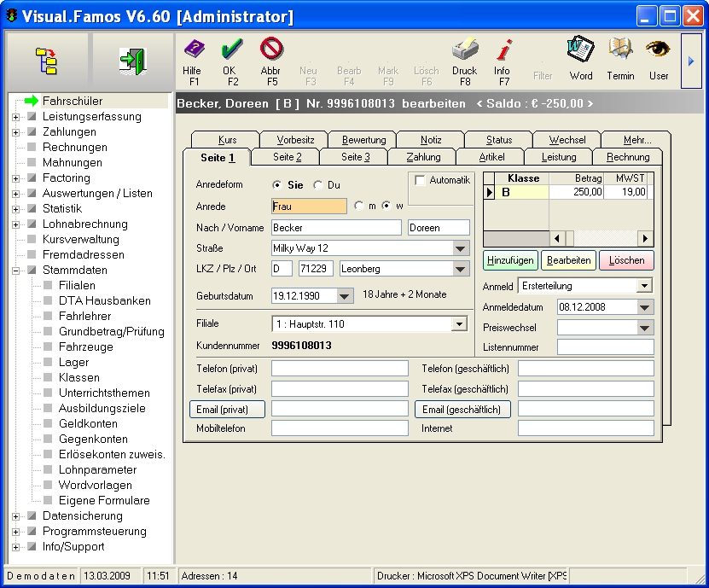This screenshot has width=709, height=588.
Task: Open the Bewertung tab
Action: tap(363, 140)
